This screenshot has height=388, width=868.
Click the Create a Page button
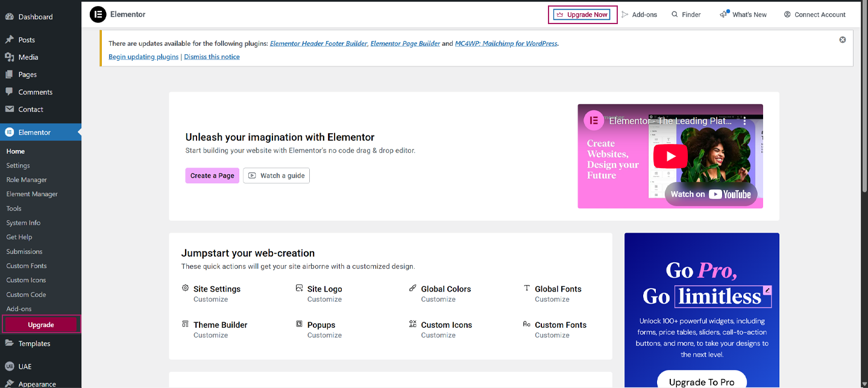(x=212, y=175)
